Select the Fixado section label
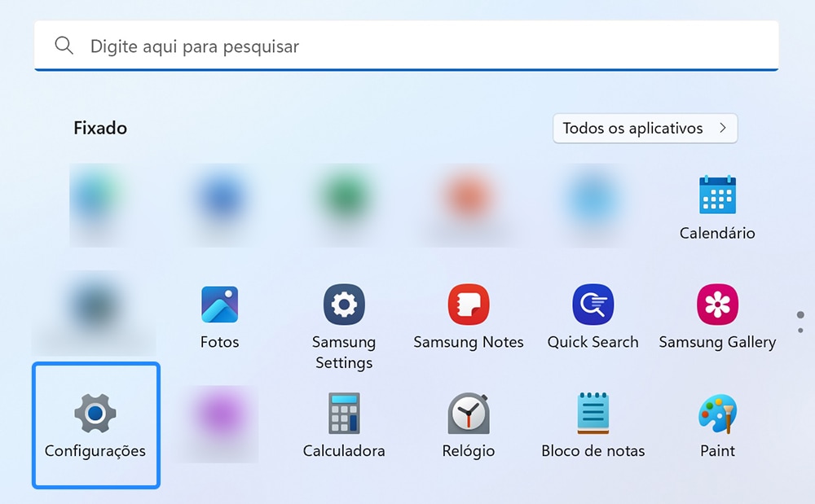This screenshot has height=504, width=815. point(99,128)
